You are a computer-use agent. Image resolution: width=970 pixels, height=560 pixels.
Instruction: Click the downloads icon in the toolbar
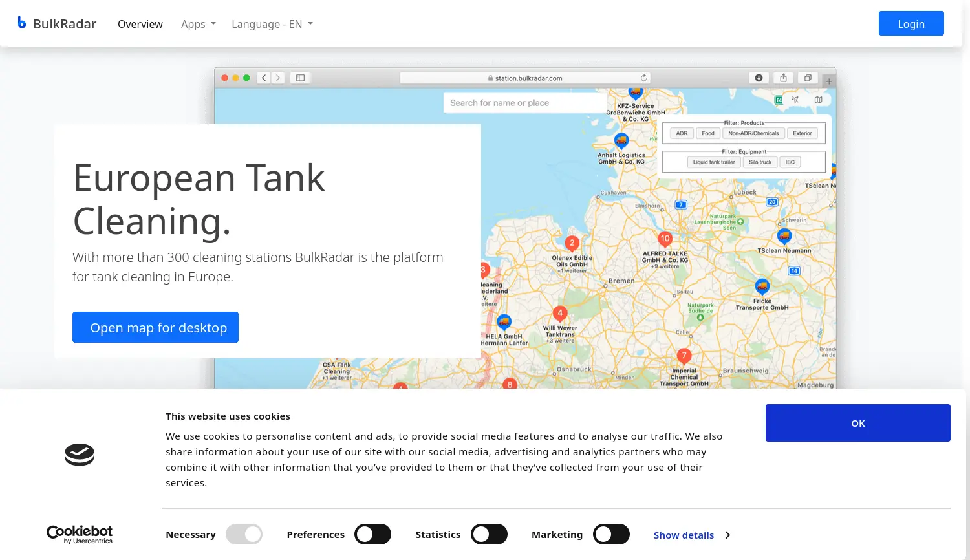pyautogui.click(x=759, y=78)
